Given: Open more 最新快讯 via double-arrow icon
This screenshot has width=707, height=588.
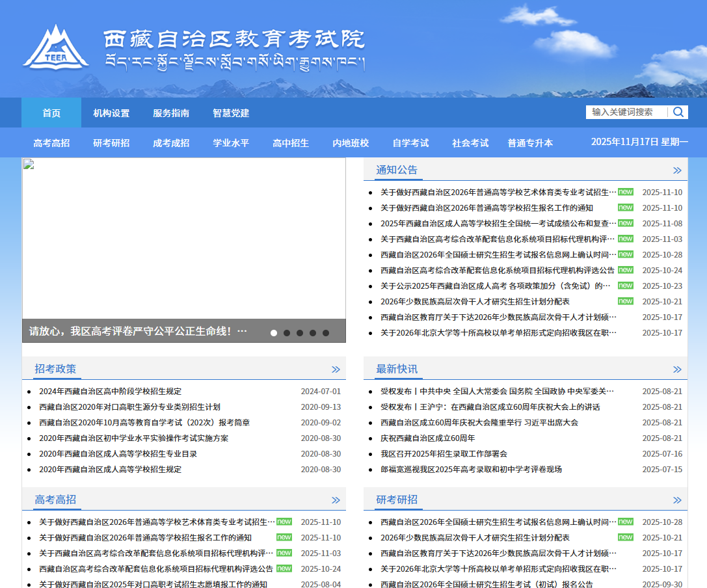Looking at the screenshot, I should point(677,369).
